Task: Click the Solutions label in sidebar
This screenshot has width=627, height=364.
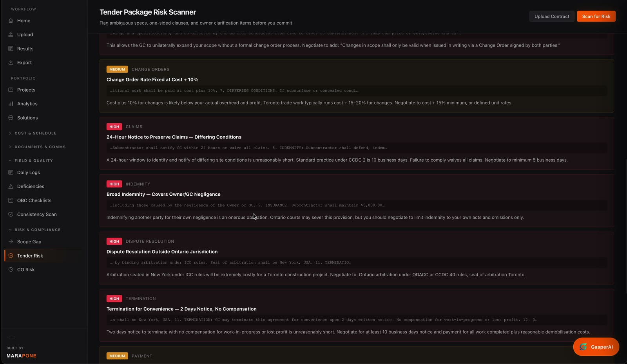Action: tap(27, 118)
